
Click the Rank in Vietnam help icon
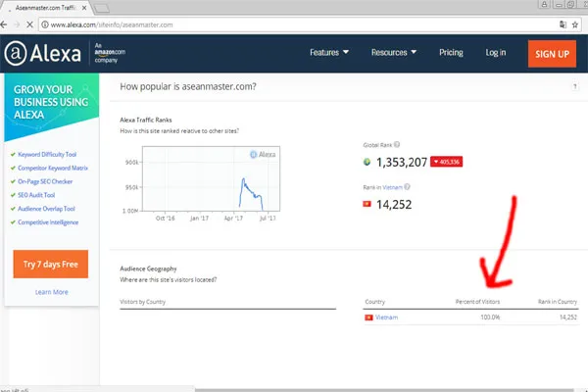tap(408, 186)
